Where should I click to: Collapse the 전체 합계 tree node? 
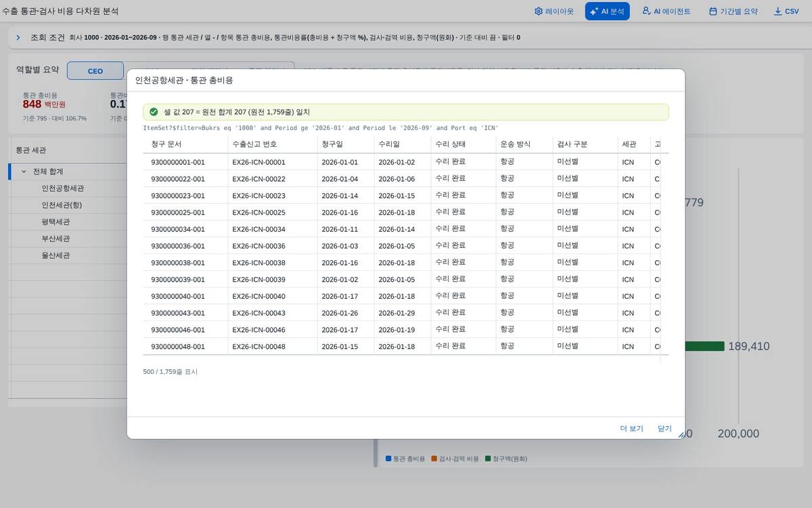click(x=24, y=171)
